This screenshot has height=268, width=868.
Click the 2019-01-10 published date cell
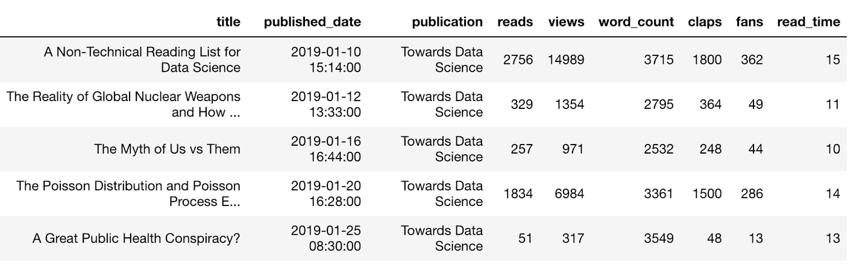326,60
